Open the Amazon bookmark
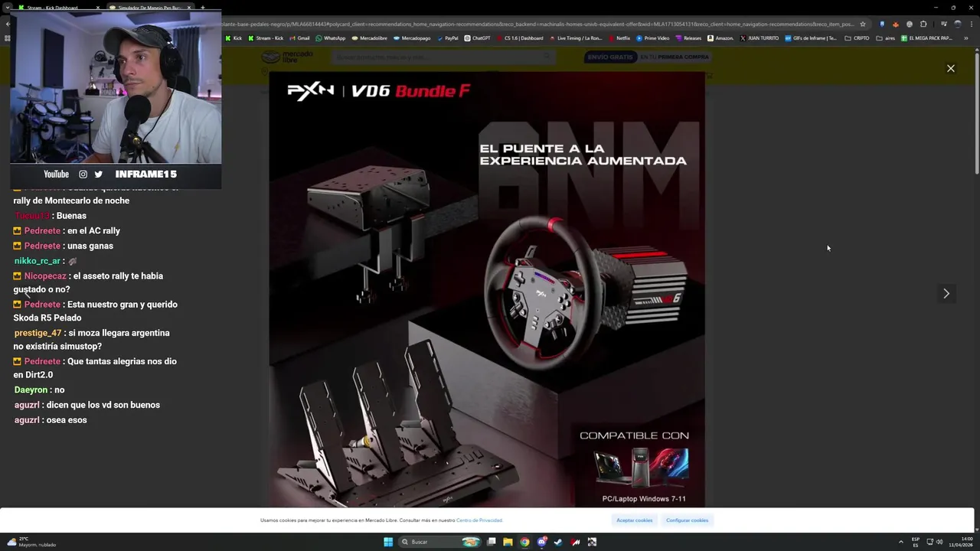The height and width of the screenshot is (551, 980). pos(720,37)
